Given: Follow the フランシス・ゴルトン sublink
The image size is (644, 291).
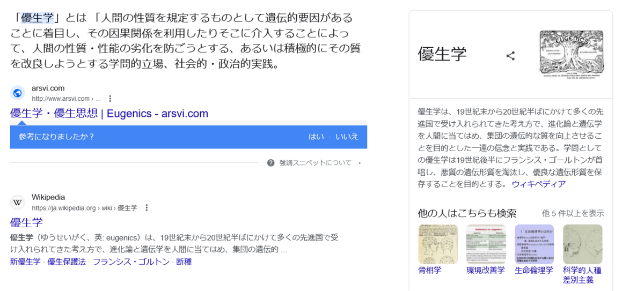Looking at the screenshot, I should (x=131, y=262).
